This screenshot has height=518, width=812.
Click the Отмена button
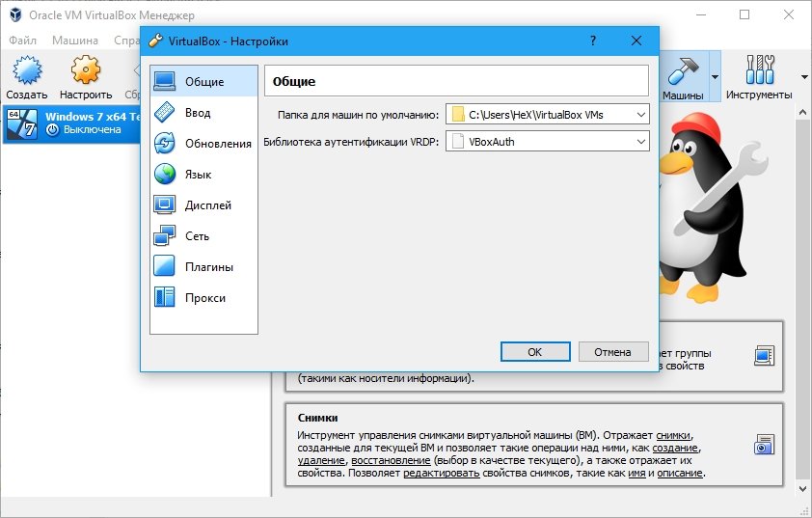[x=613, y=352]
